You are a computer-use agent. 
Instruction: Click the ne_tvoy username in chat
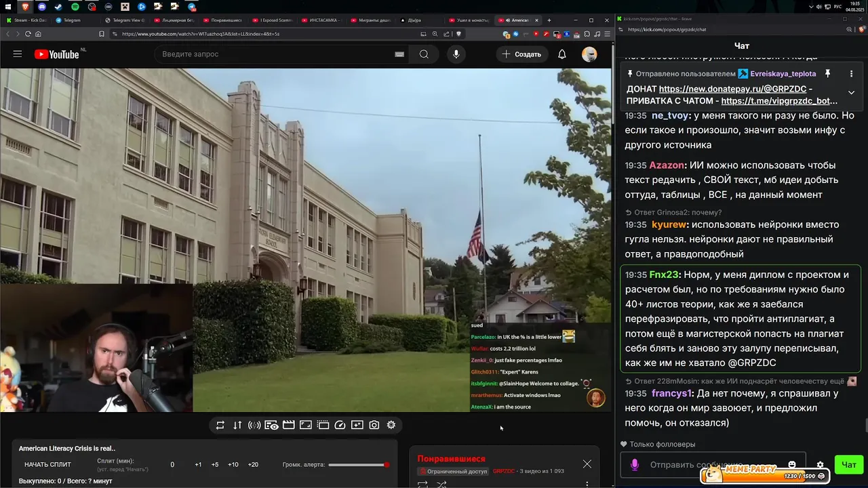tap(669, 116)
